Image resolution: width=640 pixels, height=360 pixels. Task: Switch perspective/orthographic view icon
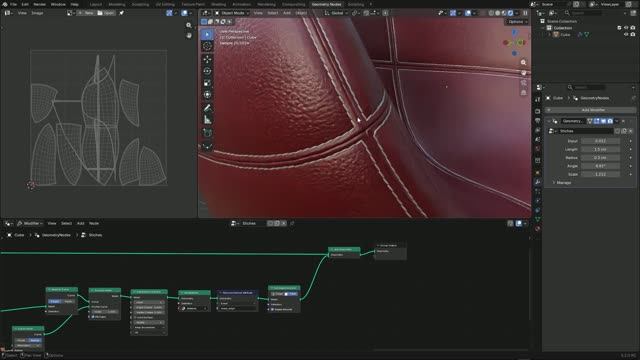click(x=523, y=93)
